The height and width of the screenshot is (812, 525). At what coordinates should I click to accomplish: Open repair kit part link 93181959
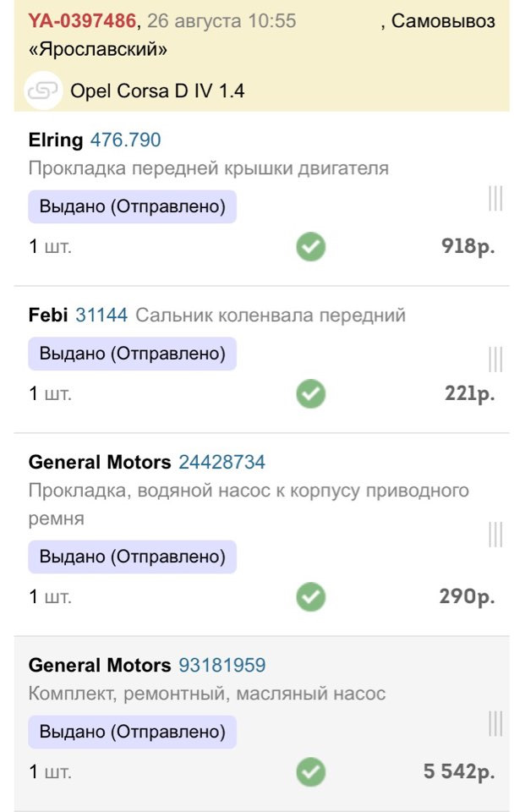224,665
